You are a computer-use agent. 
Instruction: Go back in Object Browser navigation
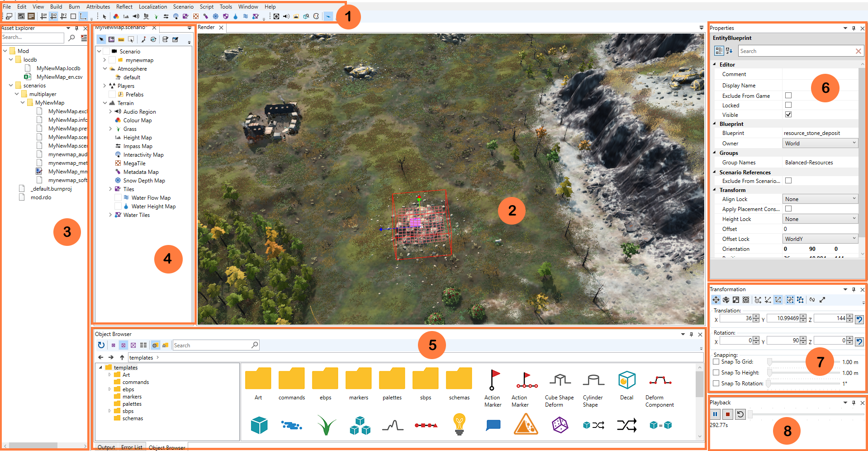100,357
